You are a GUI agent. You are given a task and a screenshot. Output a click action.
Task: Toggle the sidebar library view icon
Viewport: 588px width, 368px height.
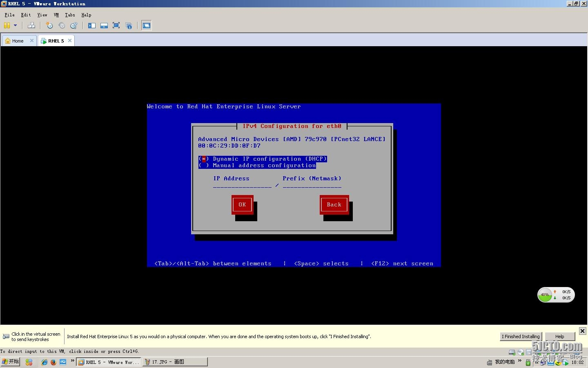click(92, 25)
